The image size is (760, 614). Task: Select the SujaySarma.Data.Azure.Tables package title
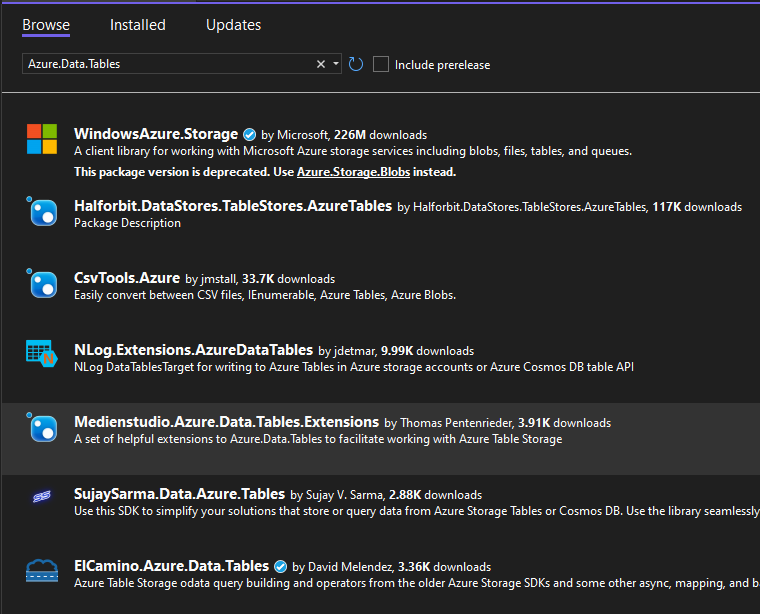pos(179,494)
